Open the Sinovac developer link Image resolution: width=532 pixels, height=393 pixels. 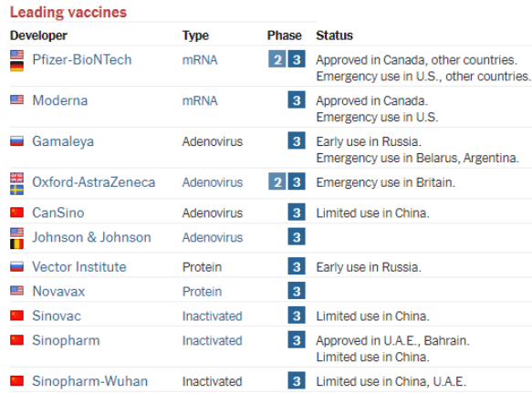57,315
